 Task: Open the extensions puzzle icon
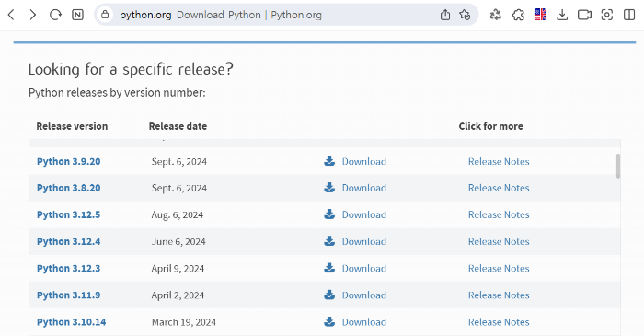(518, 16)
